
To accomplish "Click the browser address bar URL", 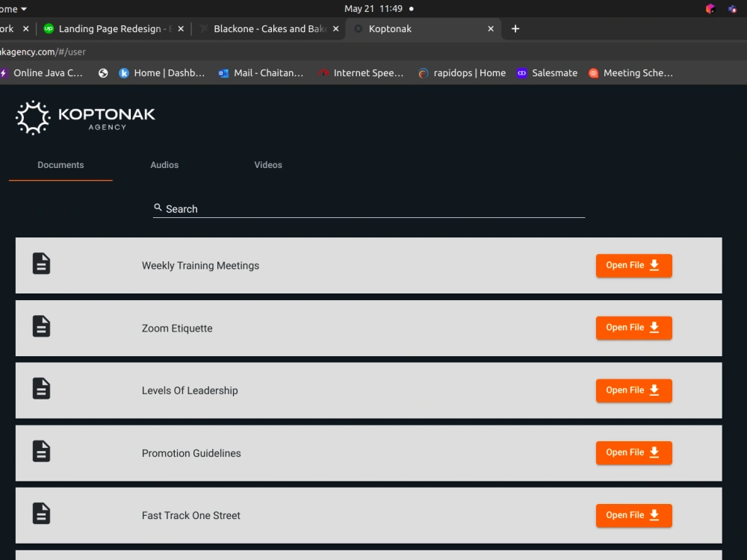I will pyautogui.click(x=43, y=52).
